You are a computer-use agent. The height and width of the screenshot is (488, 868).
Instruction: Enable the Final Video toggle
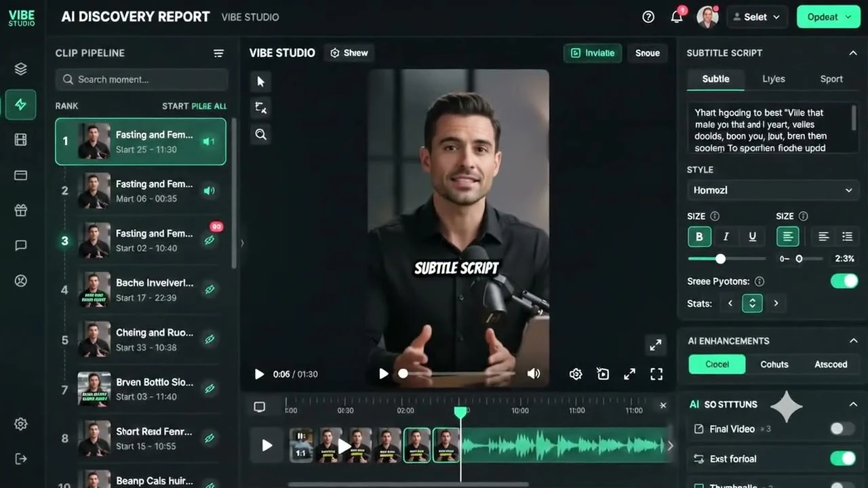point(842,428)
